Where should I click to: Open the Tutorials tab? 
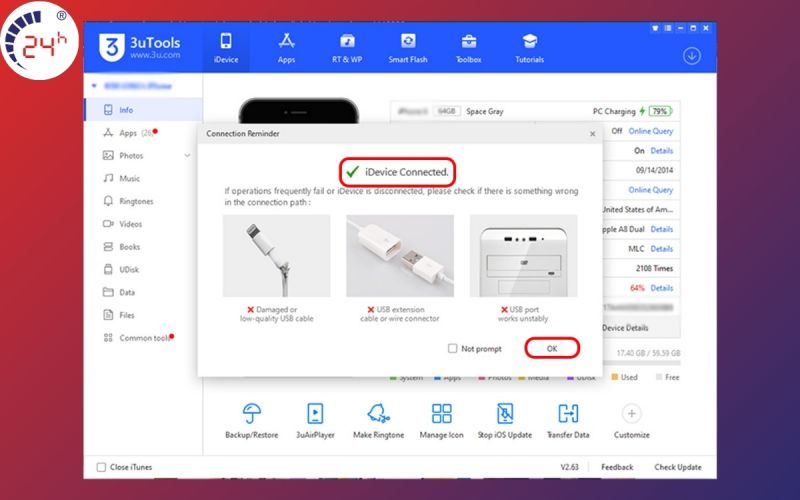529,48
